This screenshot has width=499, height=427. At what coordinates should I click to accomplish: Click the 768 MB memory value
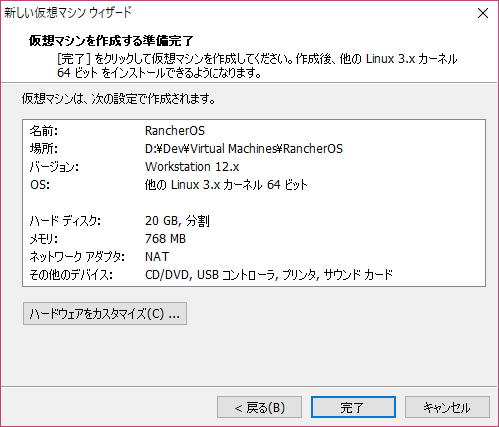[165, 239]
